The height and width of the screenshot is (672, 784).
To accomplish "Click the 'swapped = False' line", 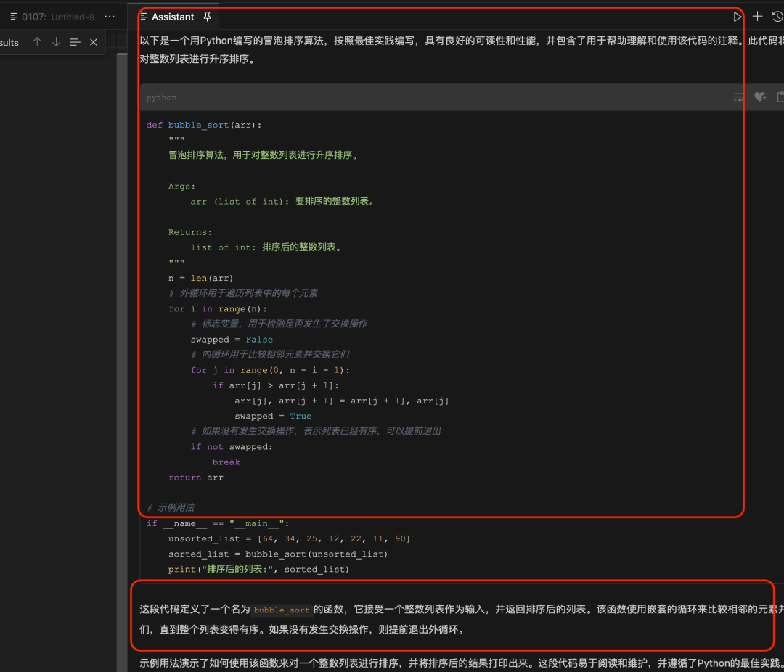I will pos(232,340).
